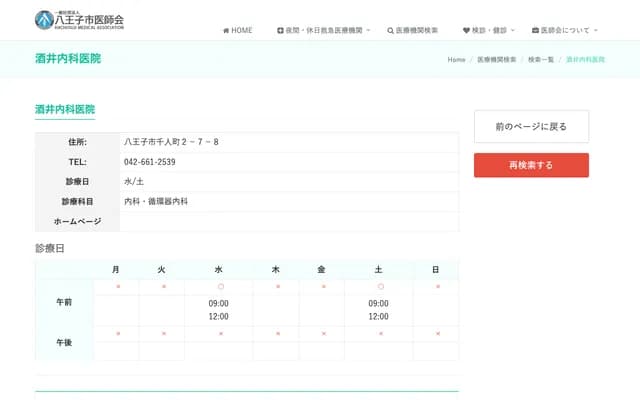Click the Saturday morning open circle mark
The image size is (640, 400).
coord(378,287)
